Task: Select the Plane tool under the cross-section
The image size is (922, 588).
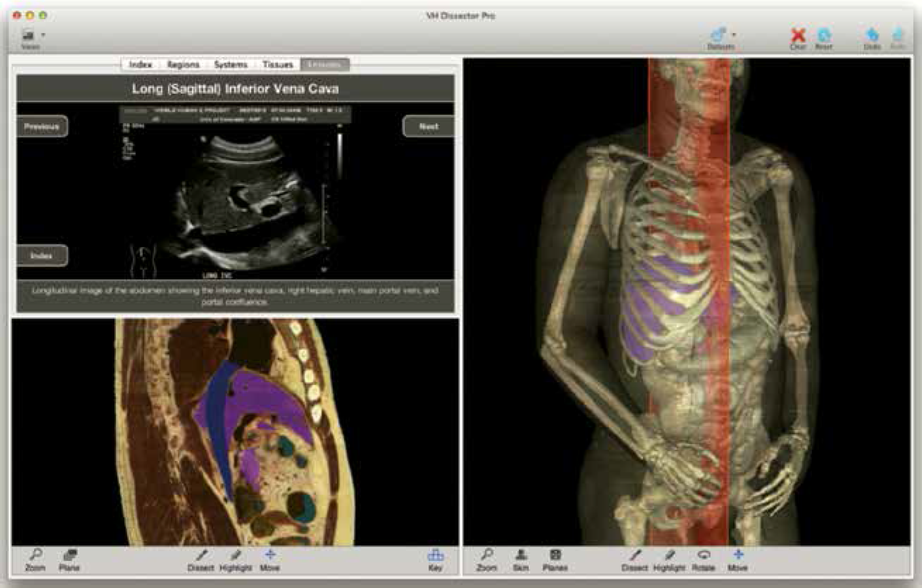Action: coord(69,559)
